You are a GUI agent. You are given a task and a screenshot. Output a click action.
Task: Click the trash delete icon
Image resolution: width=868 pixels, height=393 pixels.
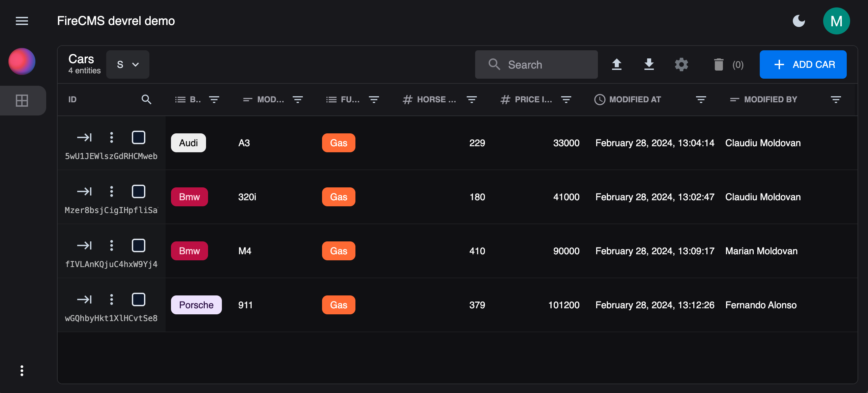coord(719,64)
